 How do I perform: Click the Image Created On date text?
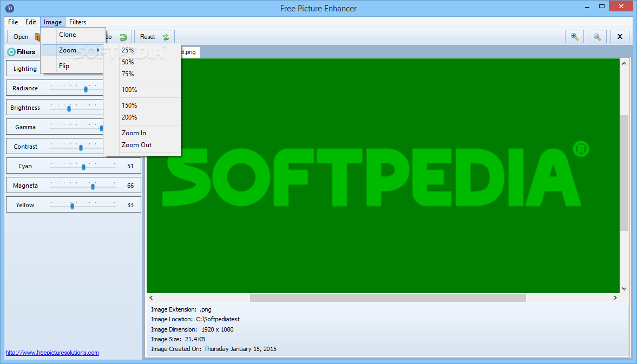coord(214,349)
